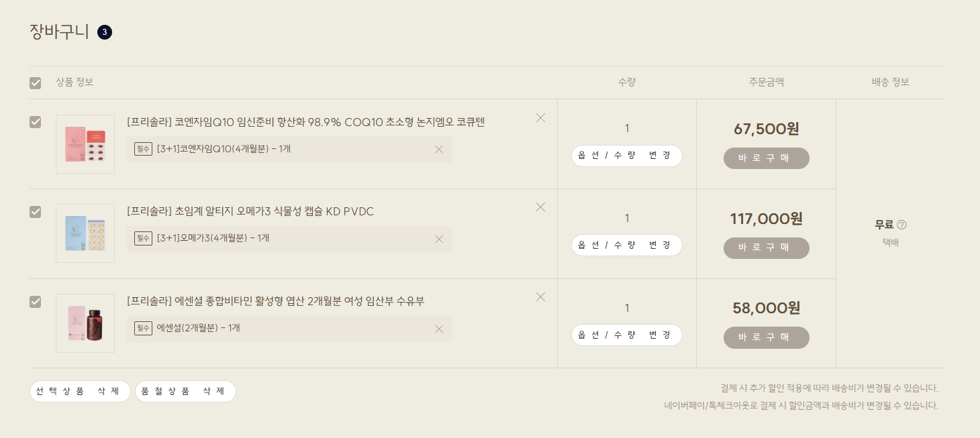Uncheck the 오메가3 product checkbox
Screen dimensions: 980x438
pos(36,212)
